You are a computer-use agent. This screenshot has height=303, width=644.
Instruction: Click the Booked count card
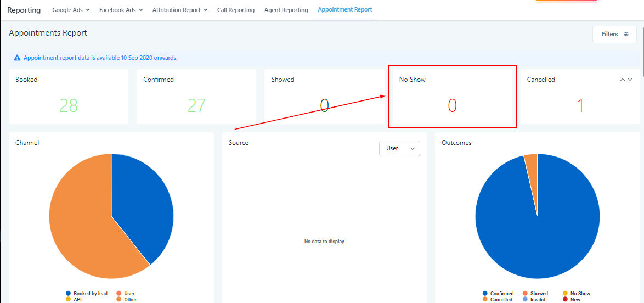click(69, 97)
